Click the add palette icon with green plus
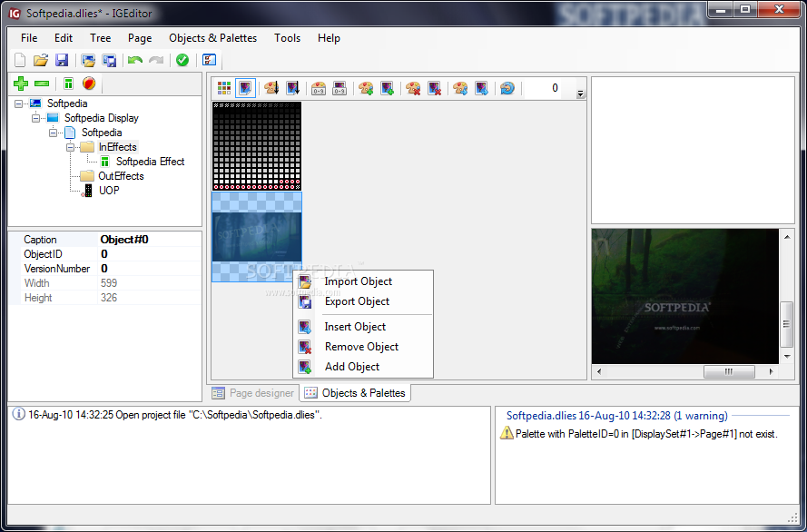Image resolution: width=807 pixels, height=532 pixels. click(366, 88)
